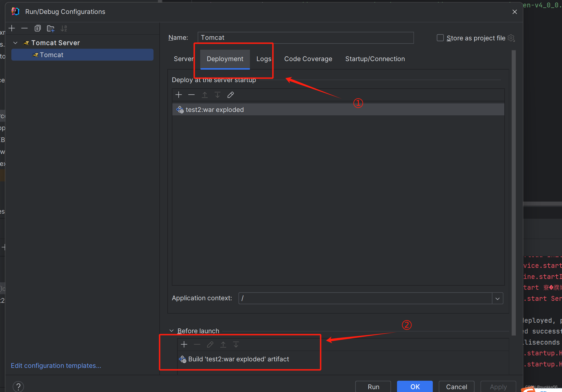The width and height of the screenshot is (562, 392).
Task: Click the Tomcat Server group label
Action: pos(56,43)
